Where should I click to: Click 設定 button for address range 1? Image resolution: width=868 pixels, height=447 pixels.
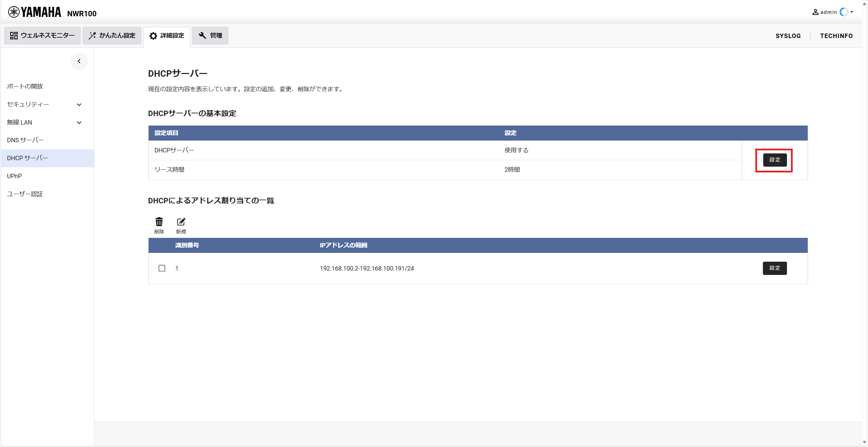point(774,268)
